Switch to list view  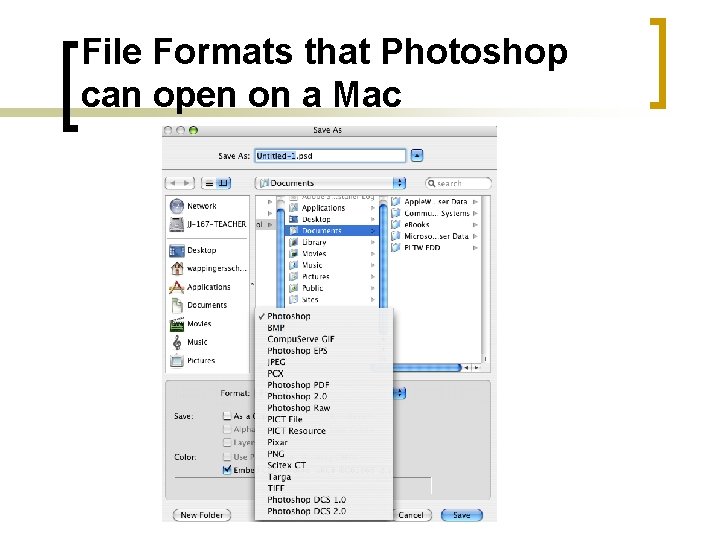(x=209, y=183)
